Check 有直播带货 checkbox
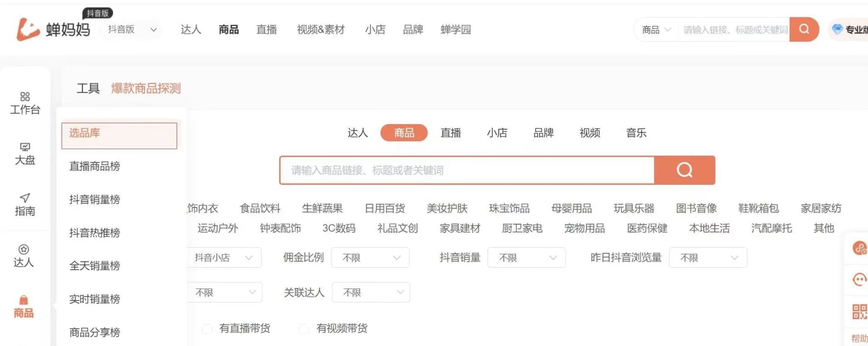The height and width of the screenshot is (346, 868). click(207, 329)
